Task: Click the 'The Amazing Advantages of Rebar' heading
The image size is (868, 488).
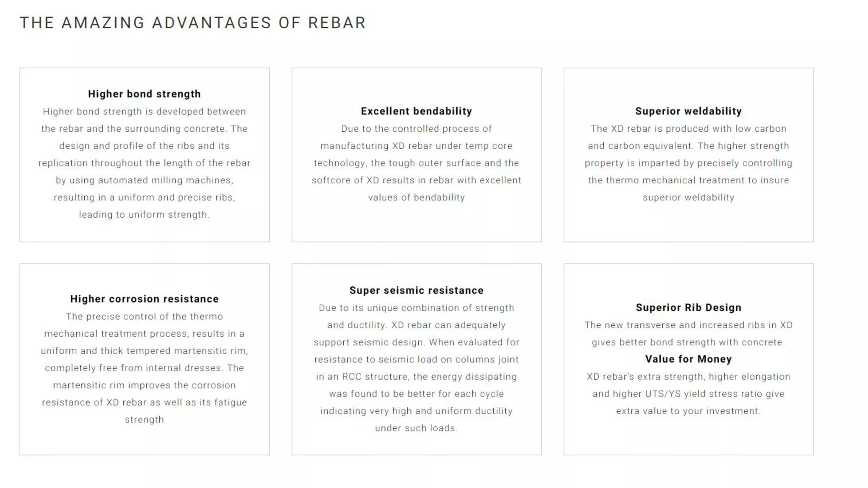Action: (193, 23)
